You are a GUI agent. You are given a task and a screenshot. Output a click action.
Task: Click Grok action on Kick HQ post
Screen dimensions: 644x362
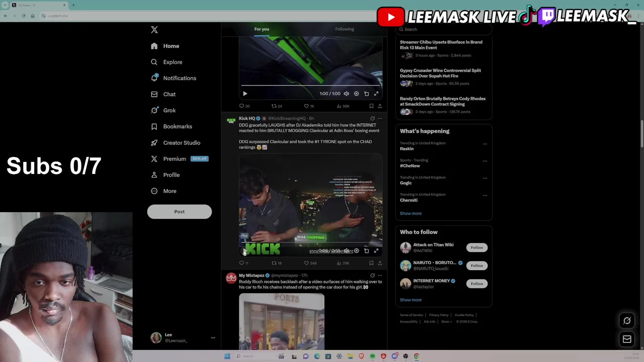click(372, 119)
